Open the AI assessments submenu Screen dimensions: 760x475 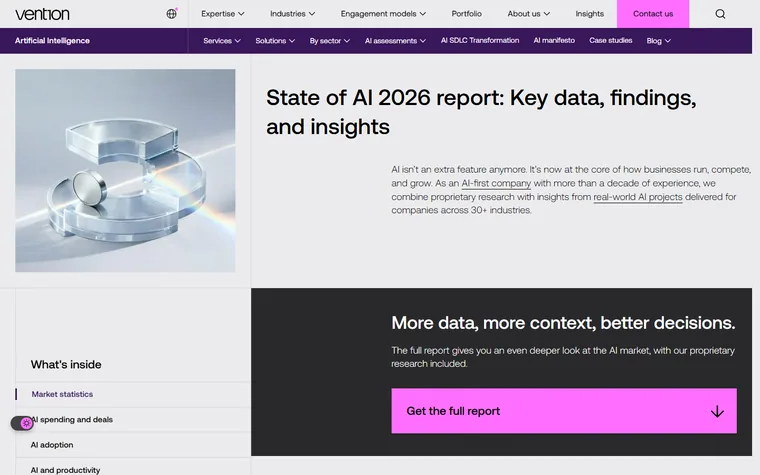click(395, 41)
